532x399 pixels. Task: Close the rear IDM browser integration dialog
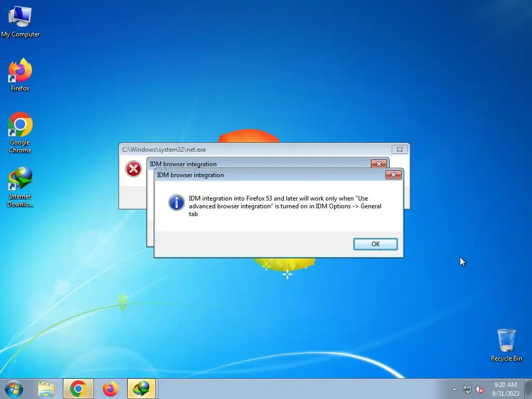coord(379,164)
